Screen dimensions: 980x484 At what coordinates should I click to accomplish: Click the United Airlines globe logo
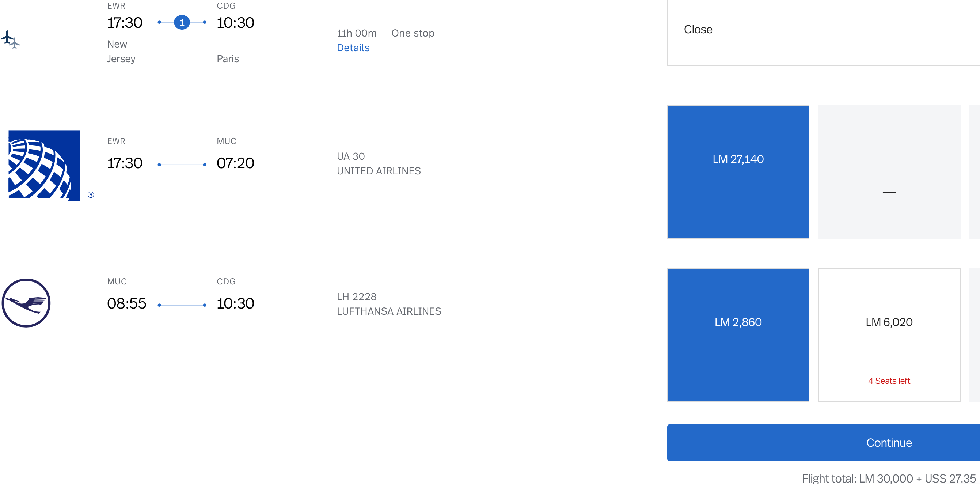[x=44, y=165]
